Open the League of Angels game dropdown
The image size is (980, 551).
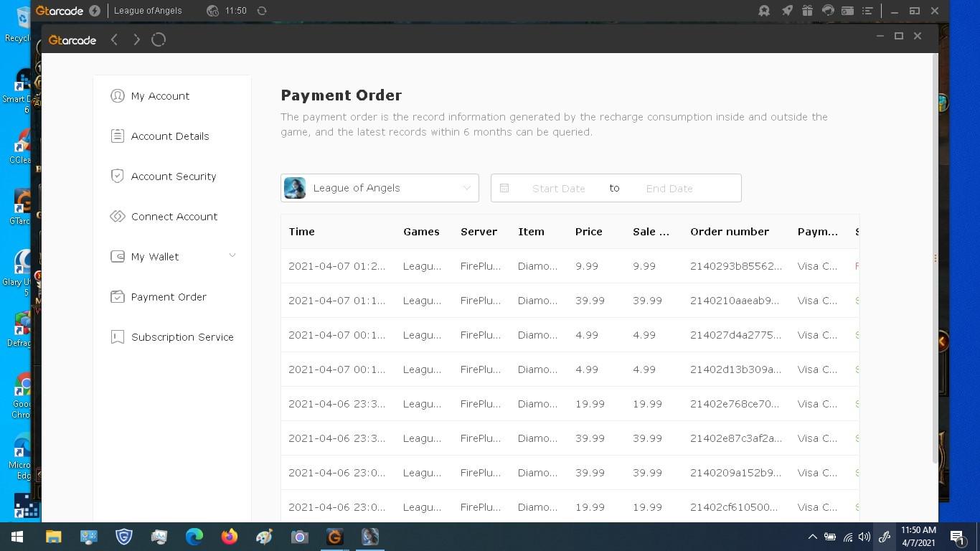(380, 188)
